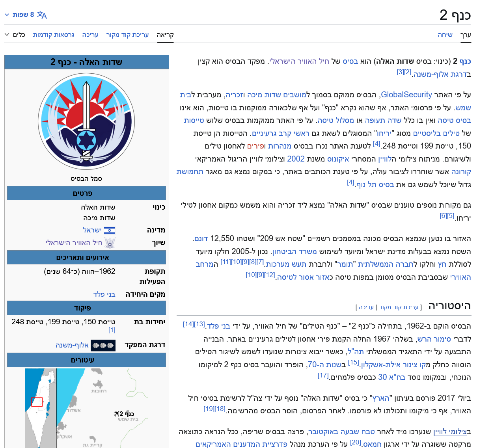
Task: Open the חיל האוויר הישראלי infobox link
Action: (74, 243)
